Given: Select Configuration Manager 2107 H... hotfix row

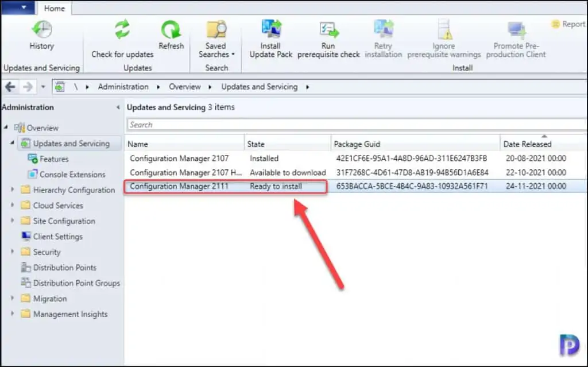Looking at the screenshot, I should point(356,172).
